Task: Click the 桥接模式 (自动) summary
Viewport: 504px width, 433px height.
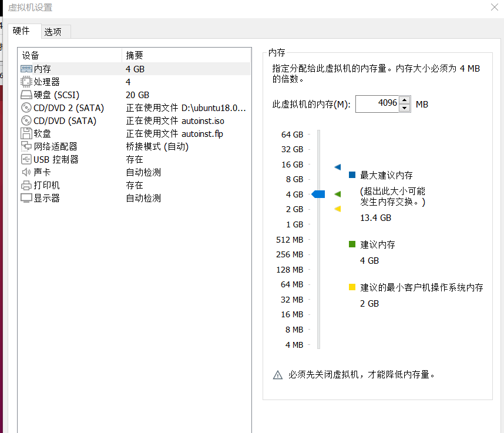Action: (157, 146)
